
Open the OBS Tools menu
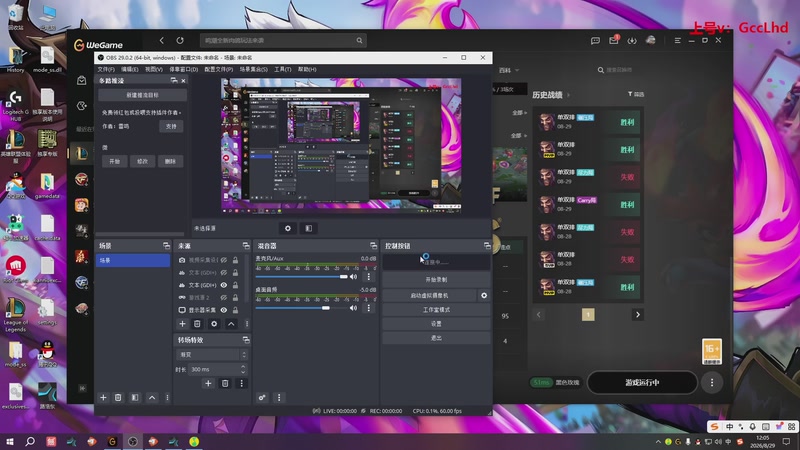point(283,69)
